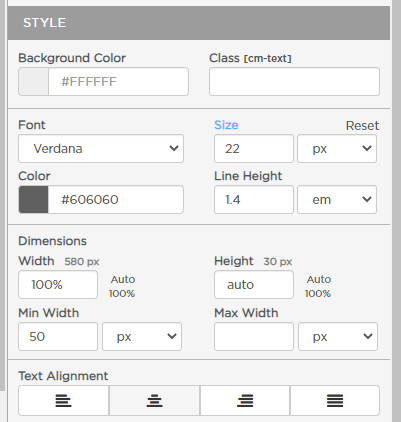Viewport: 401px width, 422px height.
Task: Open the Min Width unit dropdown
Action: click(x=142, y=336)
